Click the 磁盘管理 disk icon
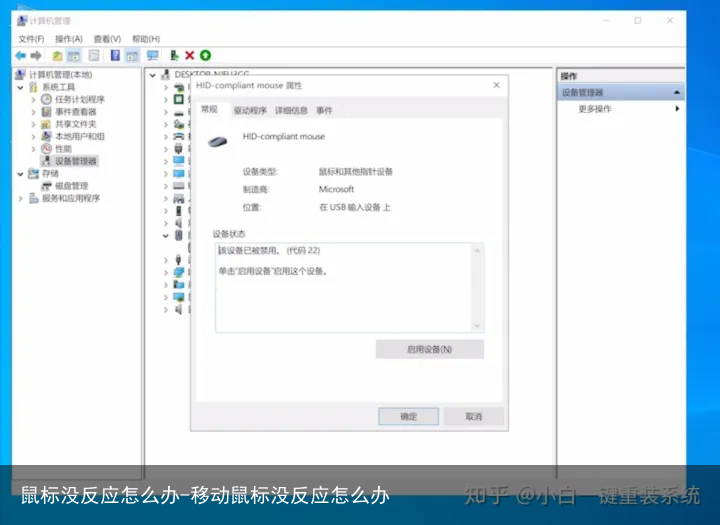The image size is (720, 525). click(46, 186)
